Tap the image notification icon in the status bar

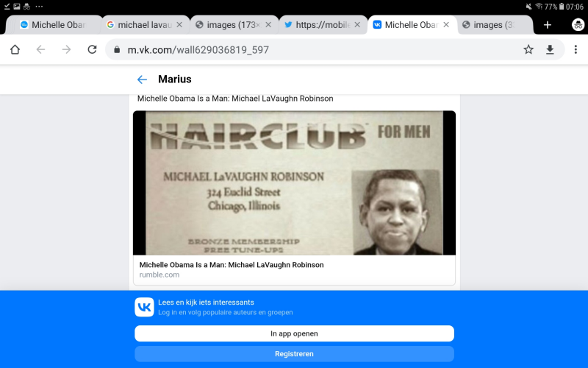tap(17, 7)
